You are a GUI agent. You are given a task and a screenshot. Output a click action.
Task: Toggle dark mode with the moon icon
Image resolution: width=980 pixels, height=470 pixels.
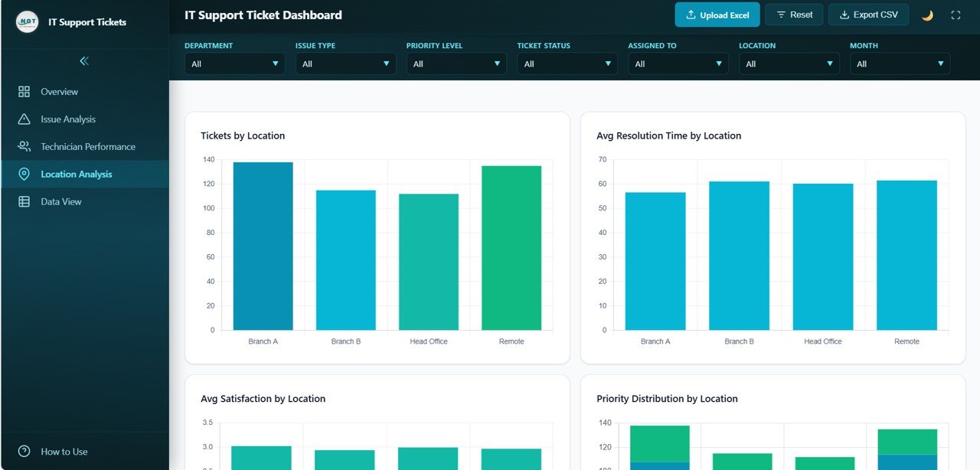927,15
